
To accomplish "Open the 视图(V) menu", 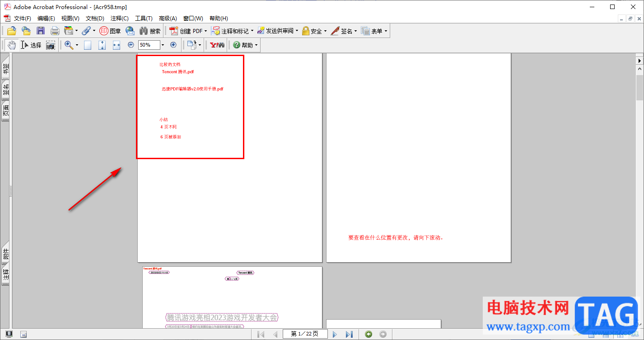I will pos(70,19).
